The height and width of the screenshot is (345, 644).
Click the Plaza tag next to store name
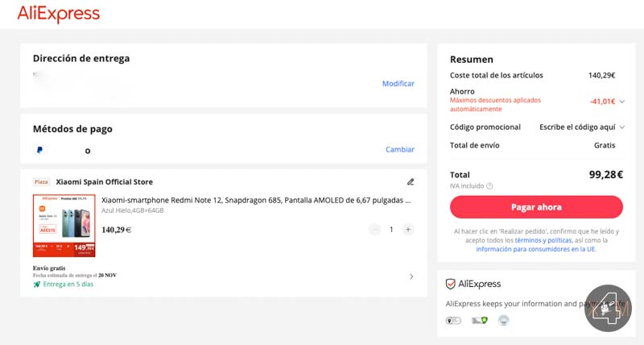pos(41,181)
